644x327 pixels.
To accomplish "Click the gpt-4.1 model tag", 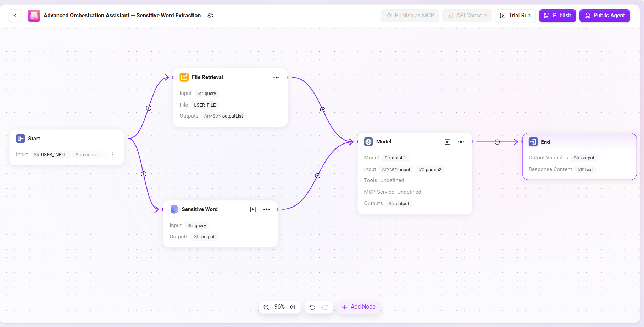I will [395, 158].
